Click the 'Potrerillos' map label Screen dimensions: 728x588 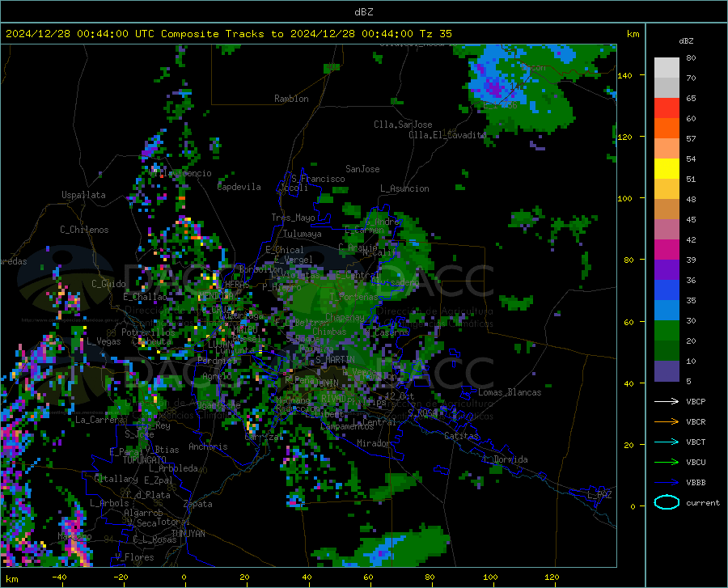(148, 332)
